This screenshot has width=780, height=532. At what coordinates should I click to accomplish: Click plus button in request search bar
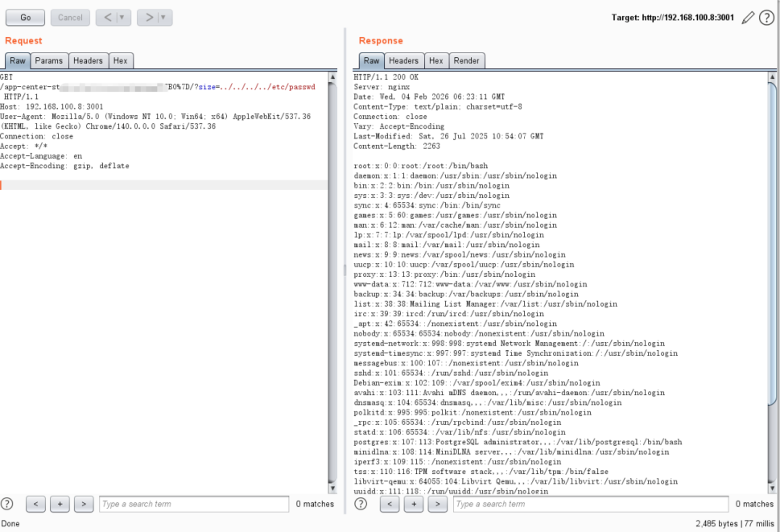(60, 504)
